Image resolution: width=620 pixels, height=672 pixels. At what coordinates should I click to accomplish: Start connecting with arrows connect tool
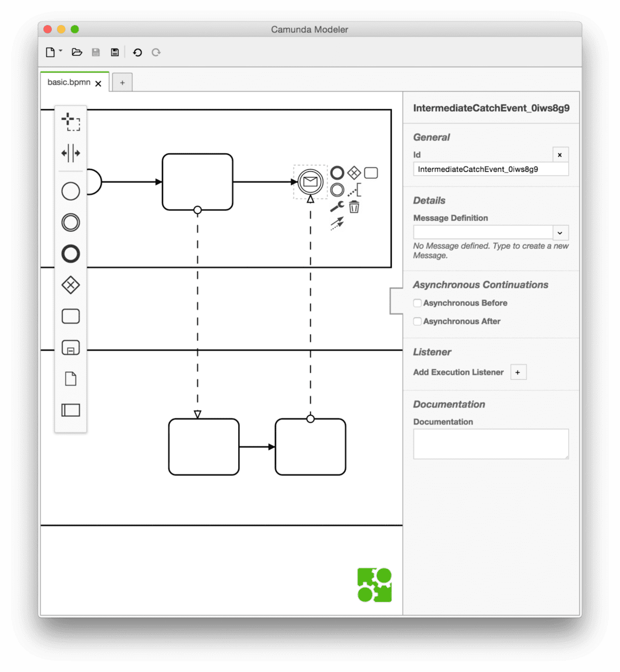click(x=337, y=223)
